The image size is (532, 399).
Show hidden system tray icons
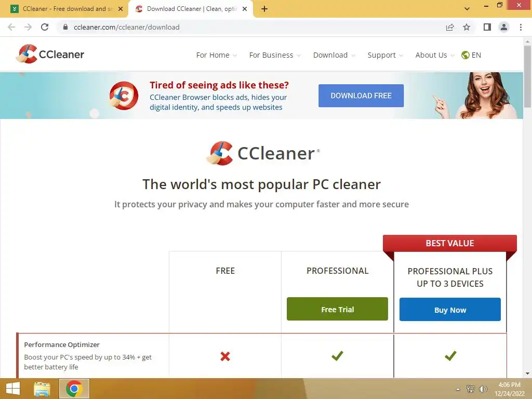[458, 389]
